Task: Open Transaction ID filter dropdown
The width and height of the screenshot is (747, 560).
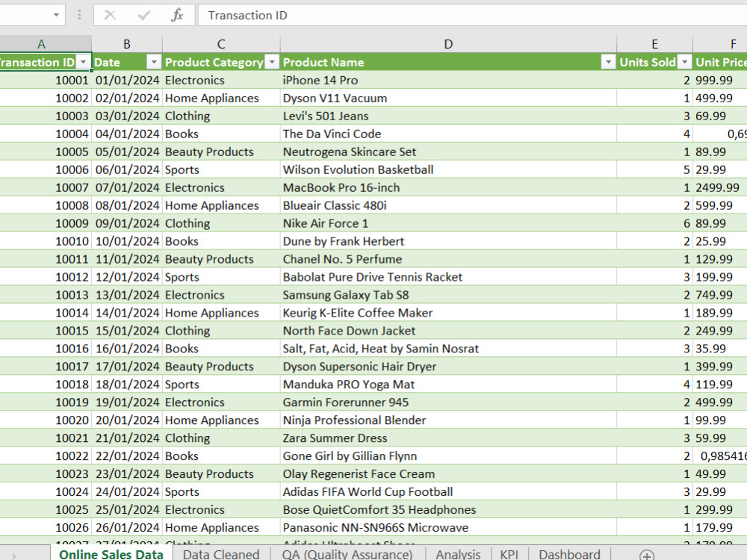Action: (84, 63)
